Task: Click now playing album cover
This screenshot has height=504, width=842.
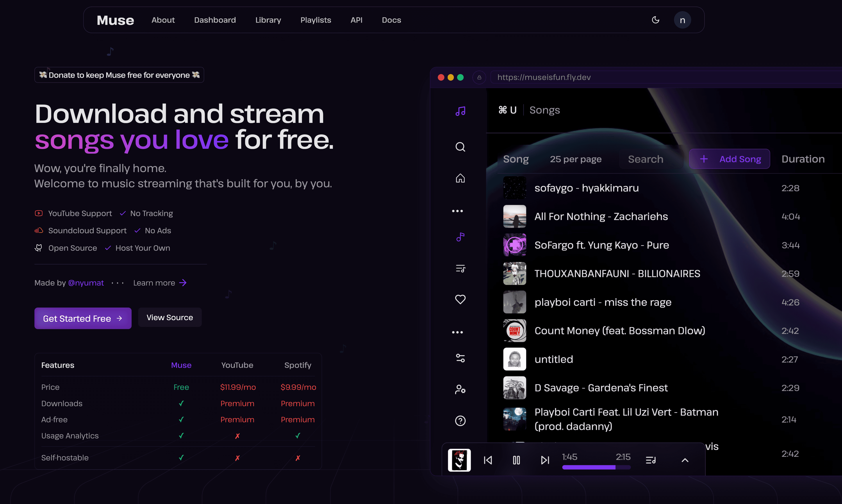Action: (459, 460)
